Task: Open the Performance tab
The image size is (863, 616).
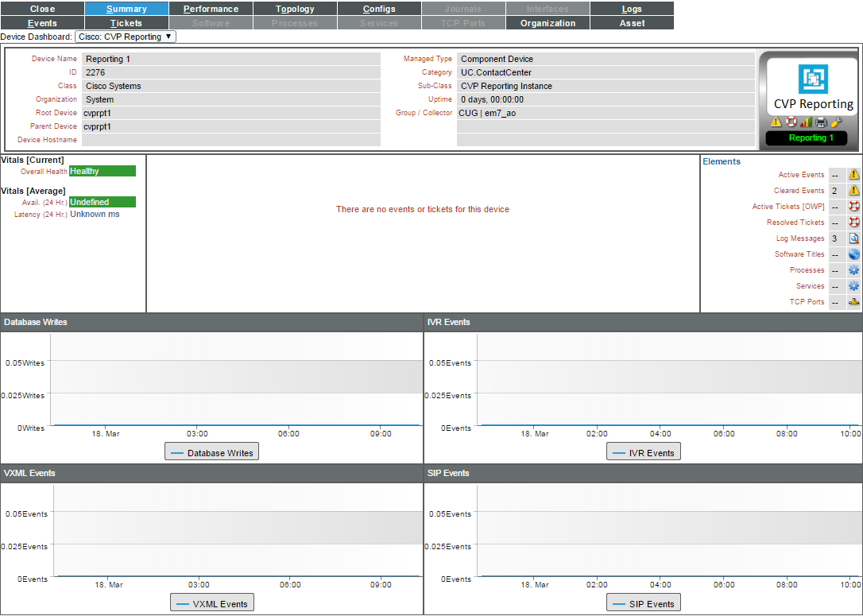Action: (x=211, y=9)
